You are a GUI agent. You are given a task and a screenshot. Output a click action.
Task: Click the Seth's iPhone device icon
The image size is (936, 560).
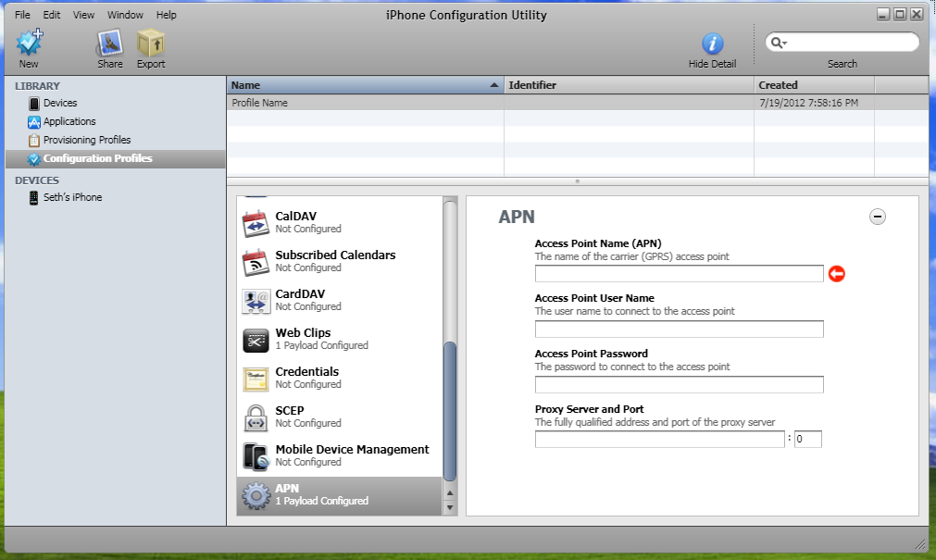[34, 197]
